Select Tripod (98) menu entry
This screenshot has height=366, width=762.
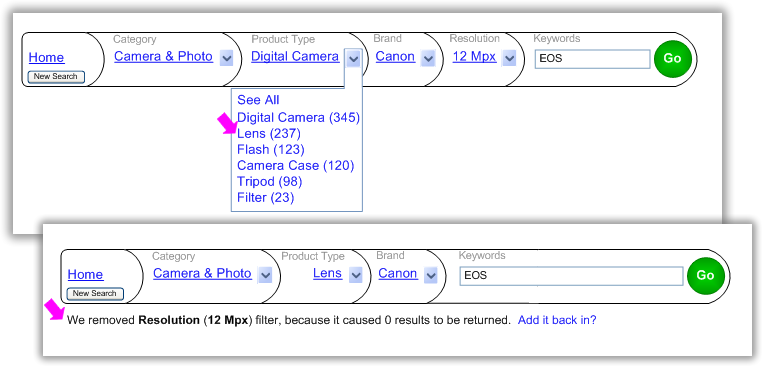[270, 182]
